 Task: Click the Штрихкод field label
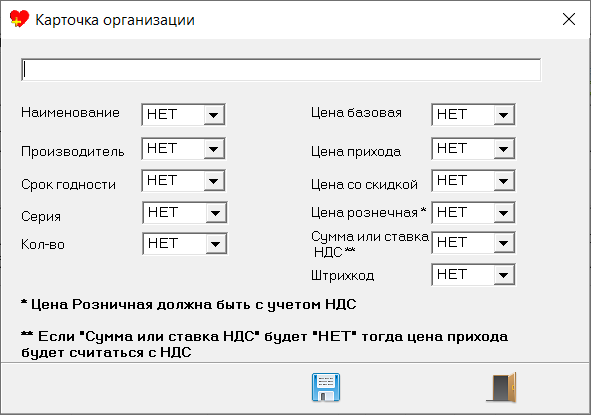tap(343, 276)
